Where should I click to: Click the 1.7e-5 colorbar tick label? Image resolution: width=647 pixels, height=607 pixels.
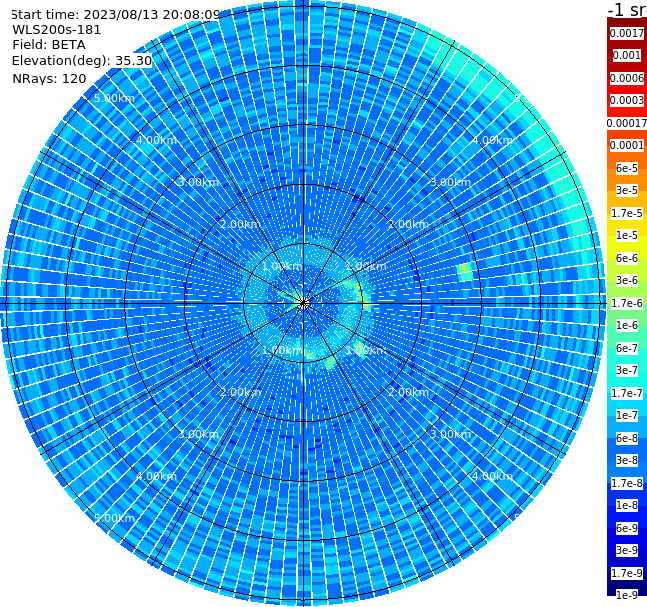[627, 213]
